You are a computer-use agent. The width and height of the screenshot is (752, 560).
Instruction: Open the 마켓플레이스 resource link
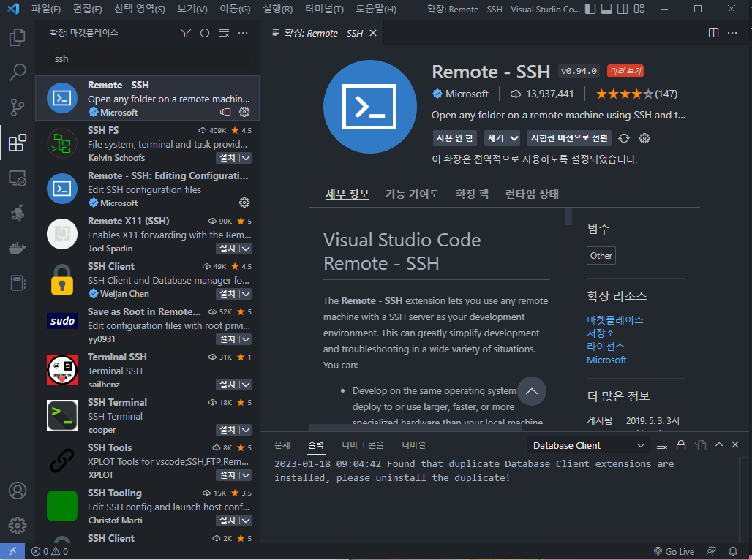tap(614, 319)
